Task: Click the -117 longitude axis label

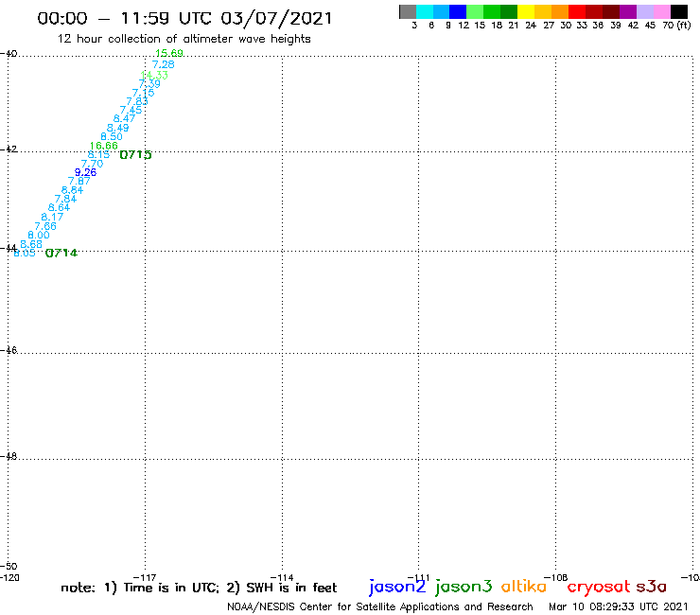Action: 145,577
